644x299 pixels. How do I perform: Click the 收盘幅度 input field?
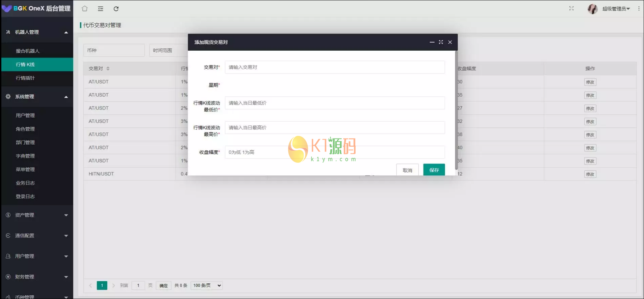(335, 152)
